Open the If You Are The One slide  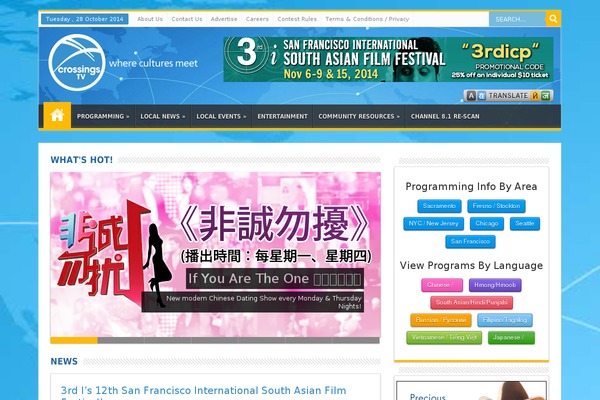click(215, 255)
